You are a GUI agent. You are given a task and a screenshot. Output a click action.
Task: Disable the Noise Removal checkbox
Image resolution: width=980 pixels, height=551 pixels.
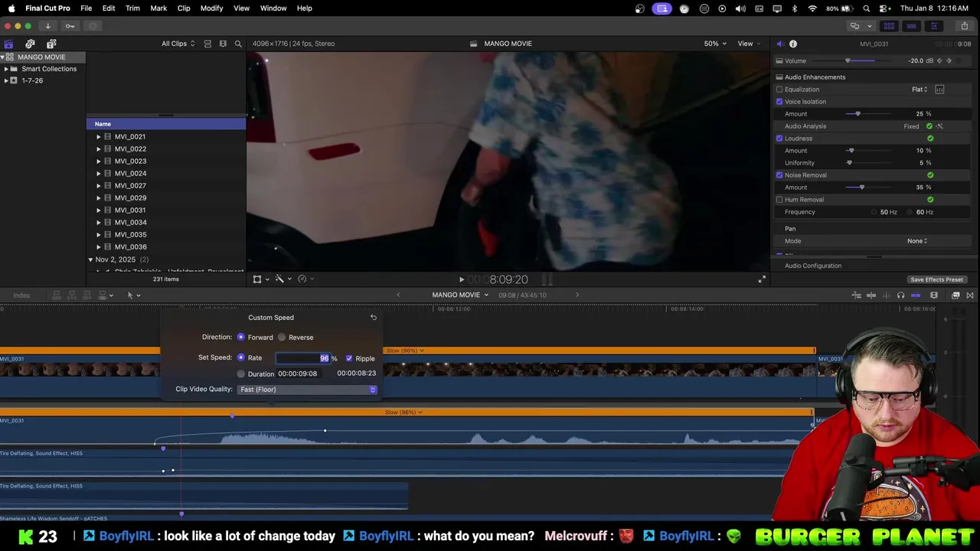point(779,175)
